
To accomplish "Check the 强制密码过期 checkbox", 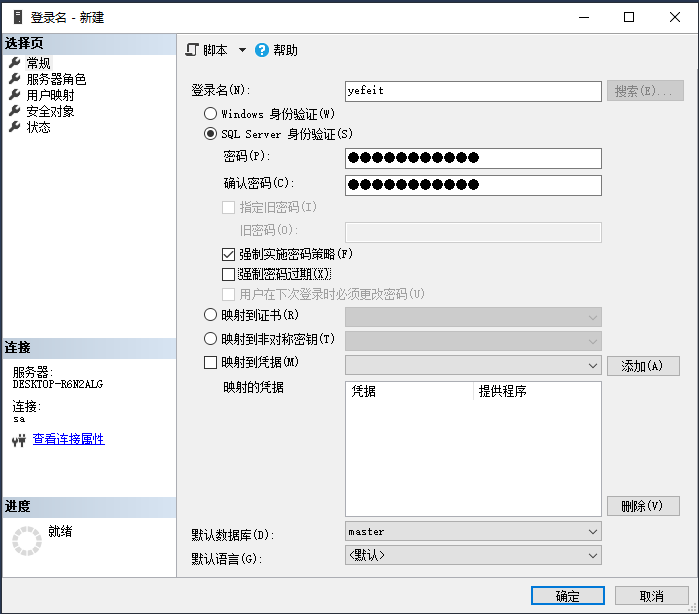I will click(x=228, y=274).
